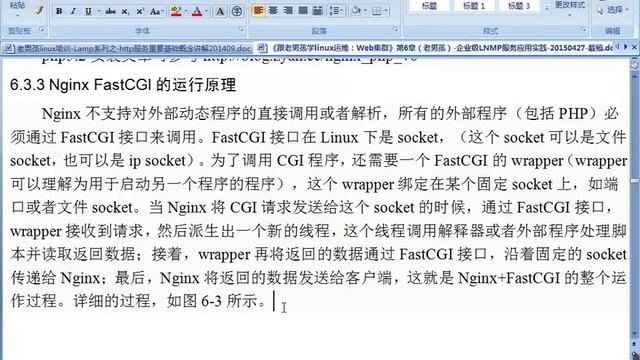Open the borders dropdown arrow
This screenshot has width=640, height=360.
coord(386,10)
